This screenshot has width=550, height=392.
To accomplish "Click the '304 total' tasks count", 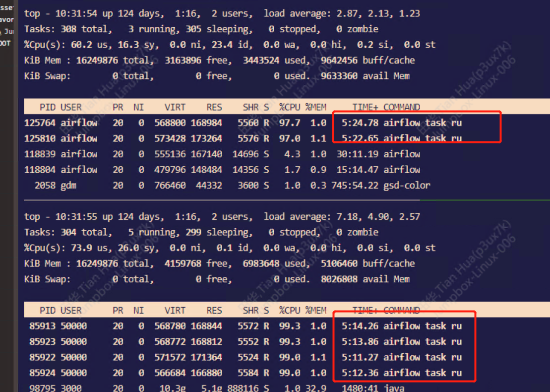I will (86, 232).
